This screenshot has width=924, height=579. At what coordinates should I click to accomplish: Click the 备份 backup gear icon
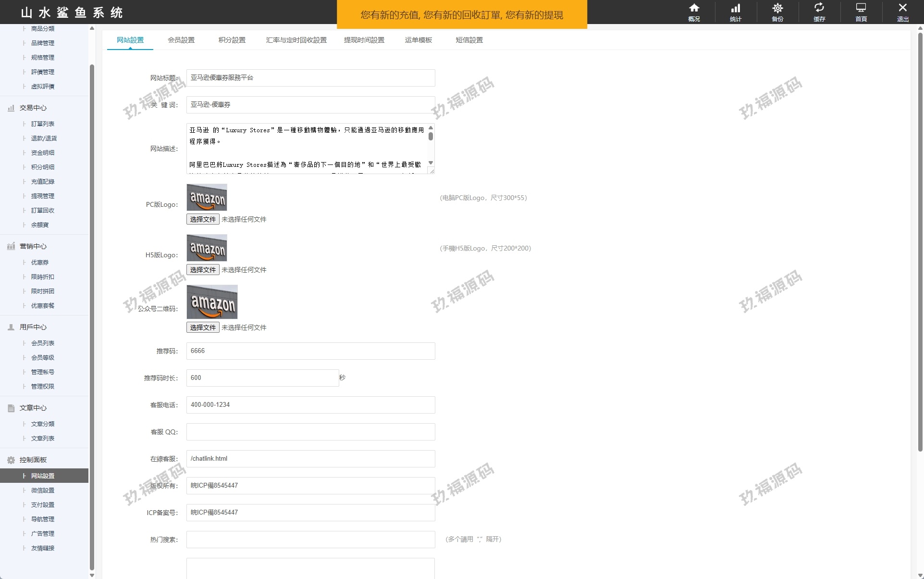pyautogui.click(x=777, y=8)
